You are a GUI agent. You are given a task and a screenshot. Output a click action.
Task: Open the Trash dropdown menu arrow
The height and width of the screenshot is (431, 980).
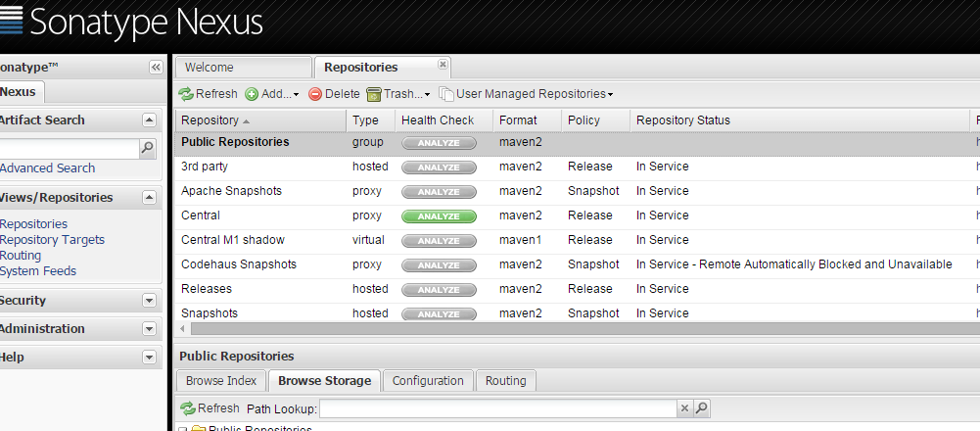[428, 94]
